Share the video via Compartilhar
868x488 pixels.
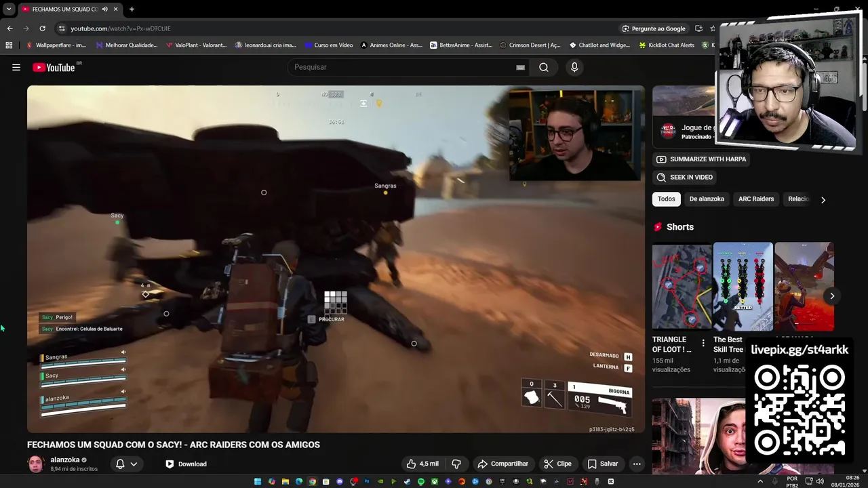click(x=502, y=464)
